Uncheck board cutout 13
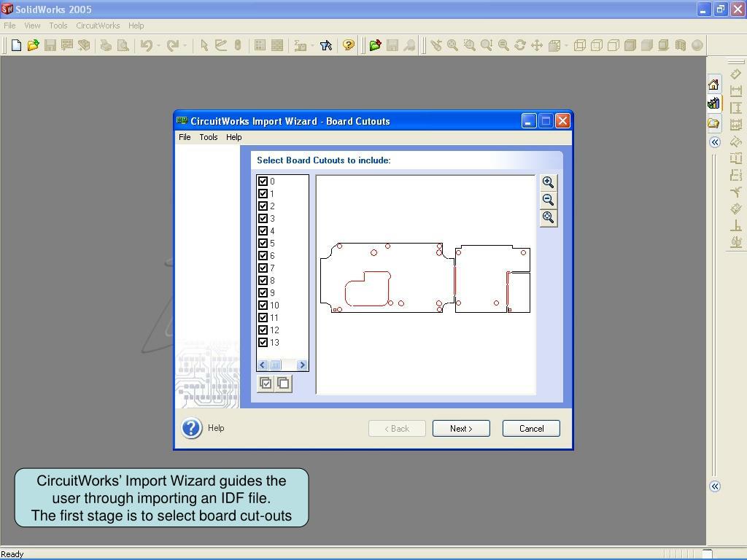This screenshot has height=560, width=747. click(x=263, y=343)
